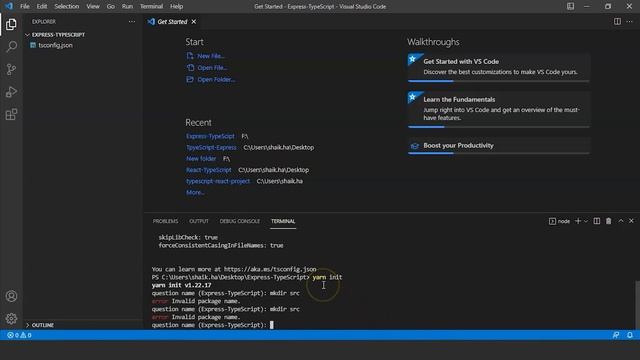This screenshot has height=360, width=640.
Task: Kill terminal with the trash icon
Action: (609, 221)
